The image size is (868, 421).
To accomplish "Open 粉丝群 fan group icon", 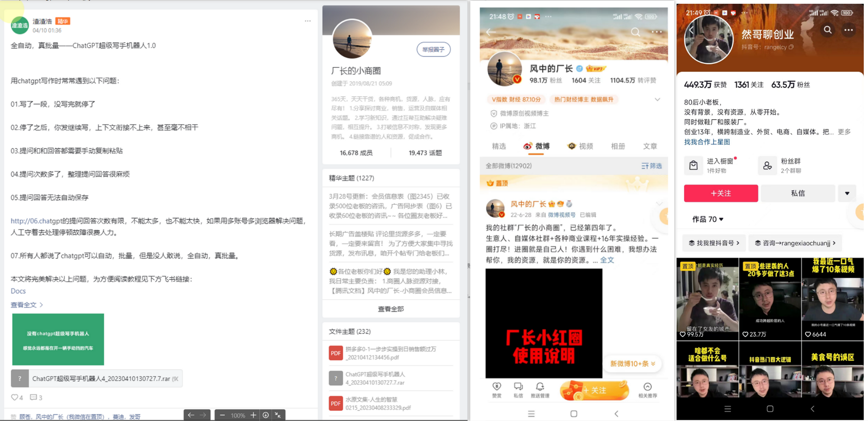I will 767,165.
